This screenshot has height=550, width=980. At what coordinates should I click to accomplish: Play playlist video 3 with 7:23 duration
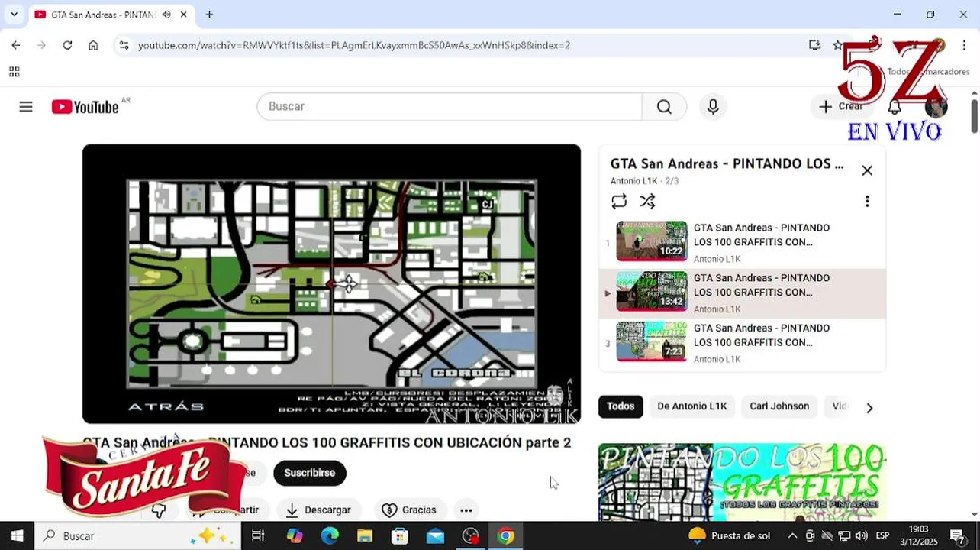743,343
